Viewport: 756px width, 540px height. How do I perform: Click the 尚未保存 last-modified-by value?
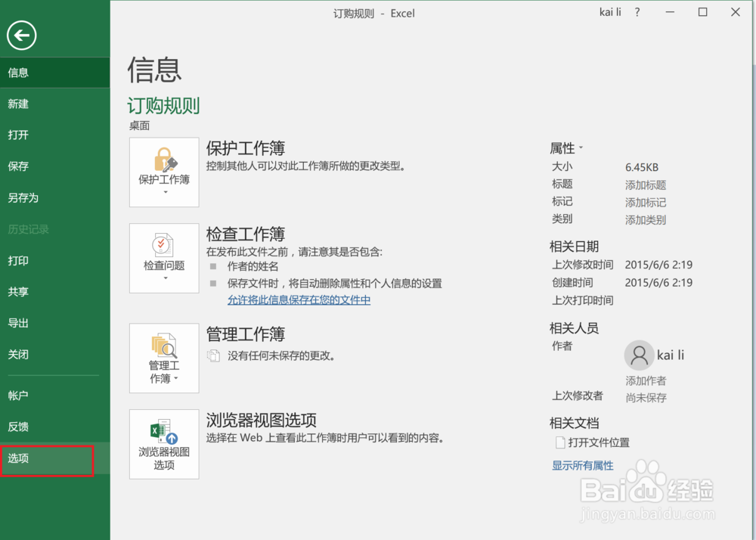point(646,398)
